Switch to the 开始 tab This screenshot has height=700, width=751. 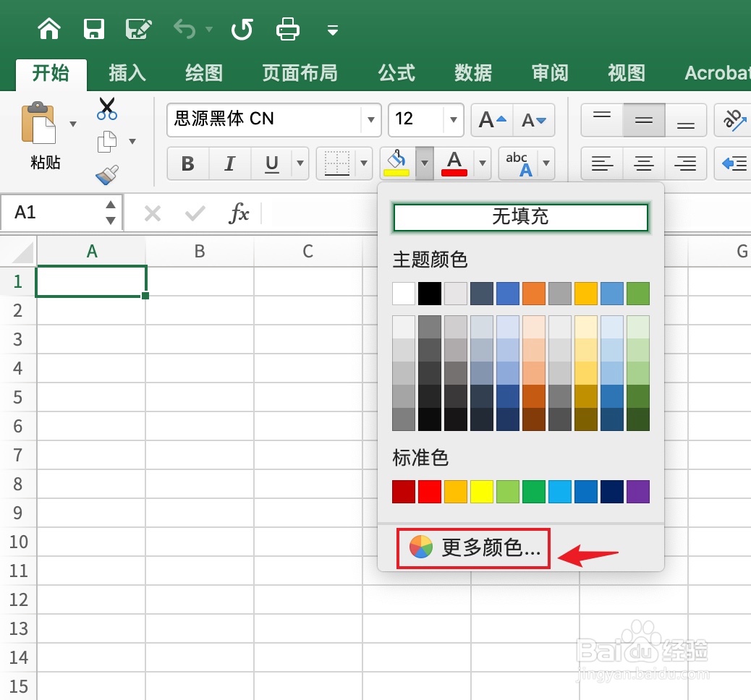point(51,73)
